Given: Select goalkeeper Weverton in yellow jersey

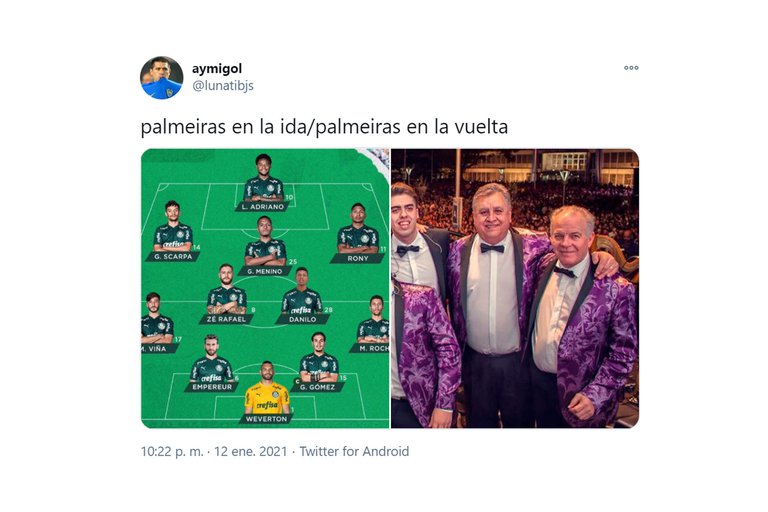Looking at the screenshot, I should [x=267, y=392].
